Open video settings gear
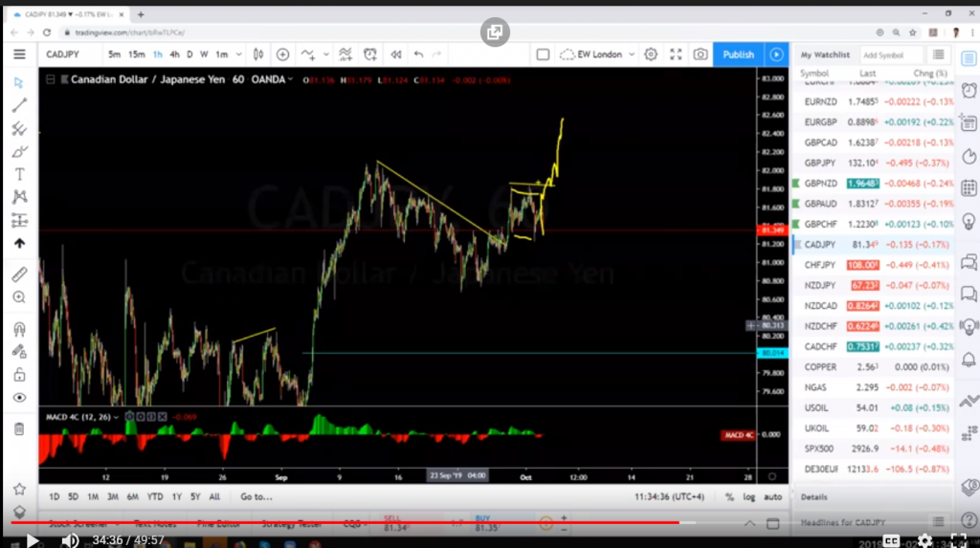This screenshot has height=548, width=980. click(925, 540)
